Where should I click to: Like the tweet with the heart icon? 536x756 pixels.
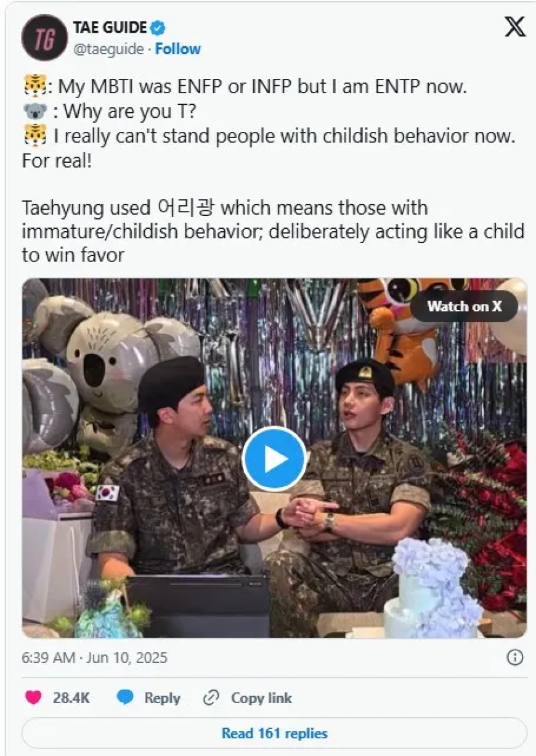[33, 698]
